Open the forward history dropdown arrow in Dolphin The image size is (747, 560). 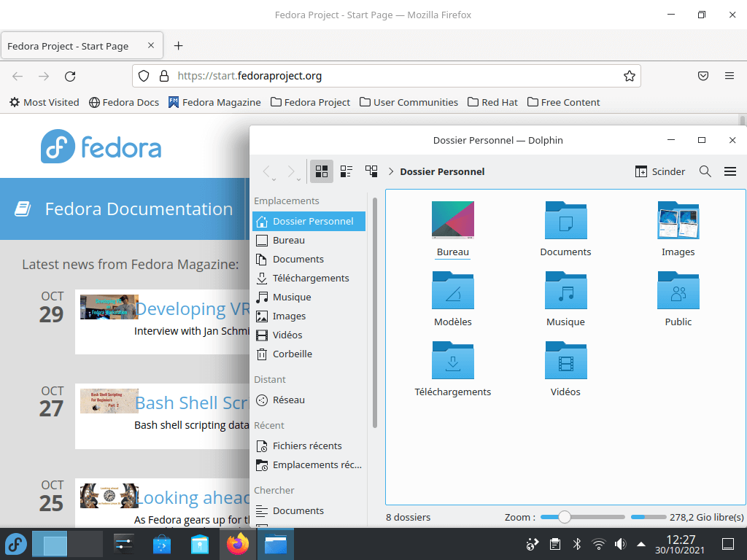298,179
